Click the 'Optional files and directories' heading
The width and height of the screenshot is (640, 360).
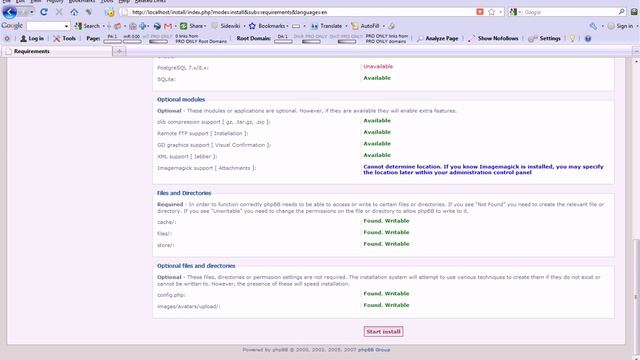pyautogui.click(x=196, y=266)
